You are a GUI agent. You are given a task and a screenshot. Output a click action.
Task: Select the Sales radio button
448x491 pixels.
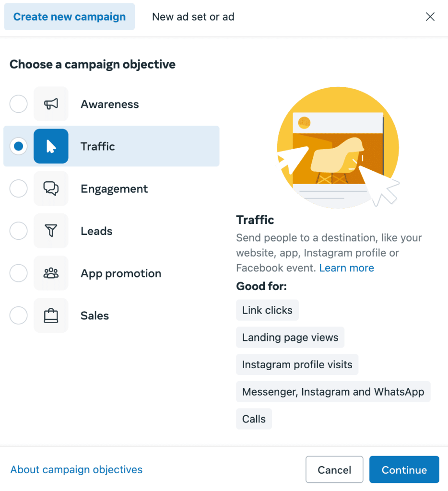[x=18, y=315]
